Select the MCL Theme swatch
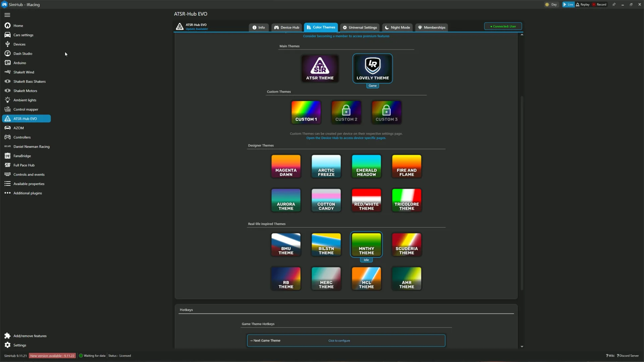Image resolution: width=644 pixels, height=362 pixels. point(367,279)
